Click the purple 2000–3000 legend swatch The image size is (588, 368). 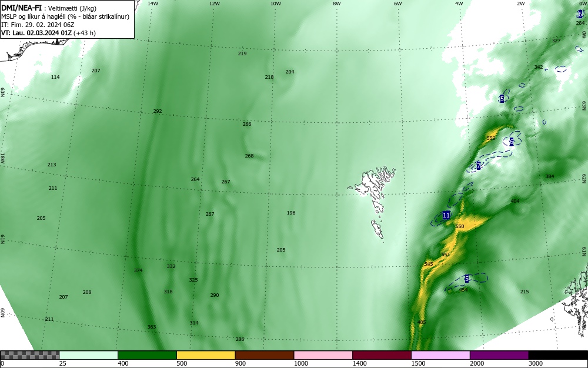[x=499, y=355]
